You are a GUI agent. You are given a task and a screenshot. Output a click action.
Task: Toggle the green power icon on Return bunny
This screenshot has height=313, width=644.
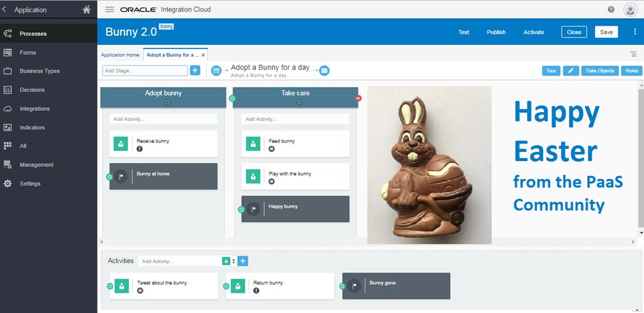click(230, 287)
